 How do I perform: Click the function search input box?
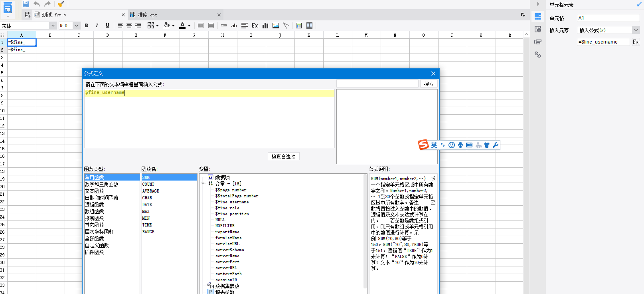(377, 84)
